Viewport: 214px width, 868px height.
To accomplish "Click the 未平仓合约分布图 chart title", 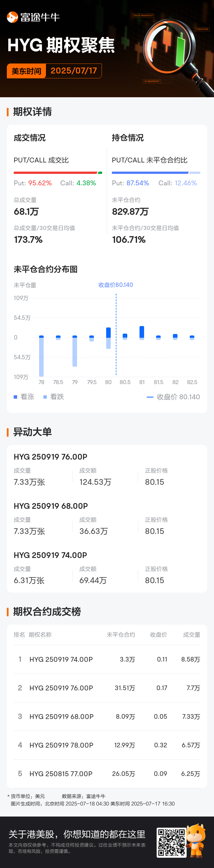I will pyautogui.click(x=46, y=269).
